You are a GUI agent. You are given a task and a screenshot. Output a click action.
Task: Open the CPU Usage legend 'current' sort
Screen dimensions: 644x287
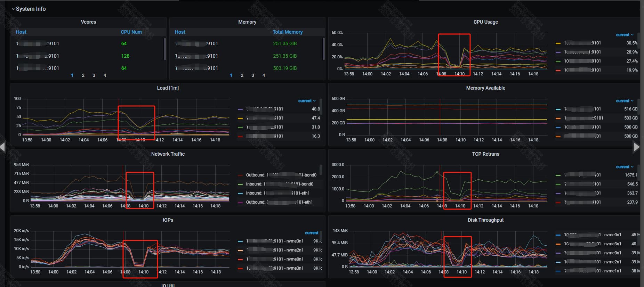coord(624,35)
